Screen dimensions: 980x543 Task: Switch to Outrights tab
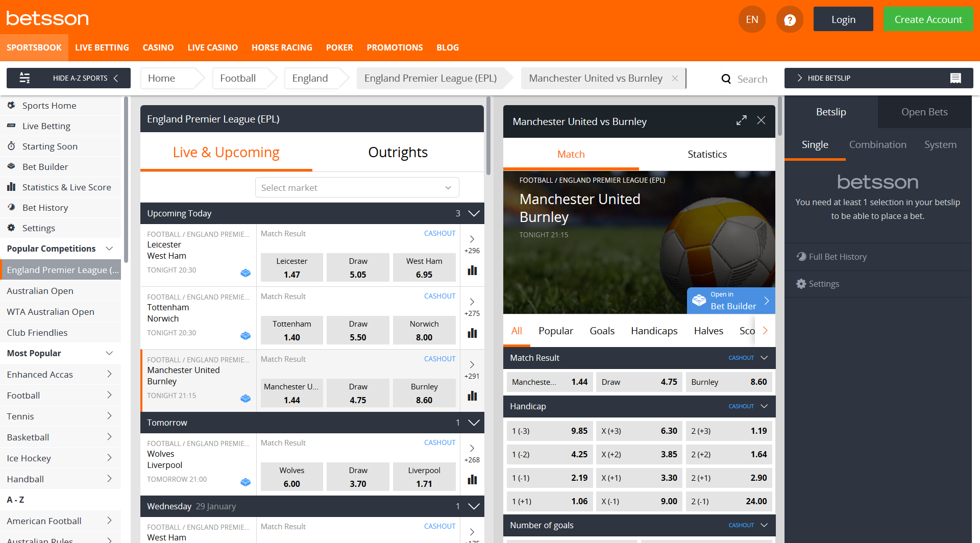point(398,152)
